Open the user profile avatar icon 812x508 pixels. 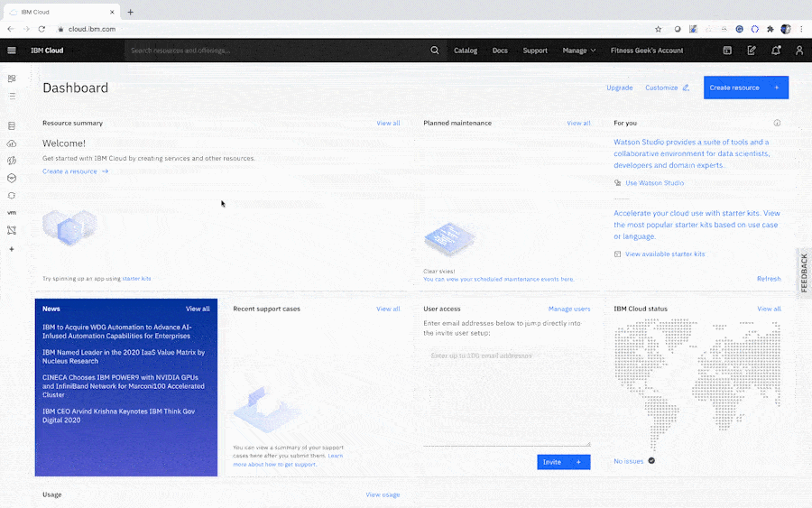pyautogui.click(x=799, y=51)
